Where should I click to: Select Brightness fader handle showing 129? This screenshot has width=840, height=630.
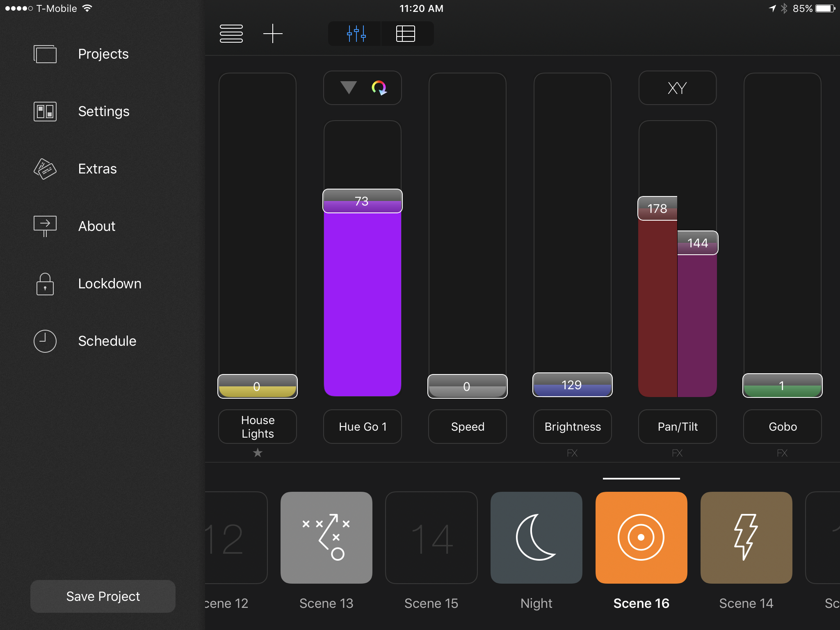tap(573, 385)
